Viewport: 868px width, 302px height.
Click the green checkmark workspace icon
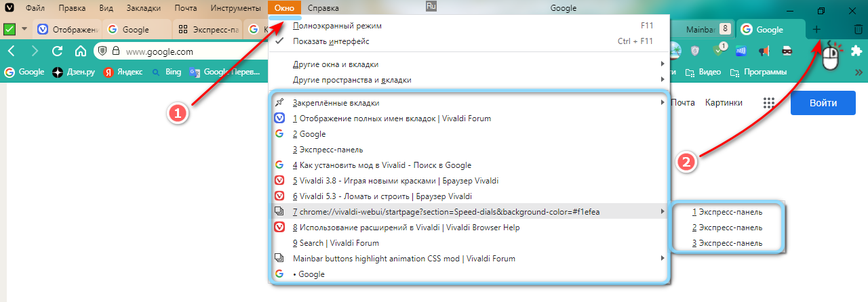[x=9, y=29]
